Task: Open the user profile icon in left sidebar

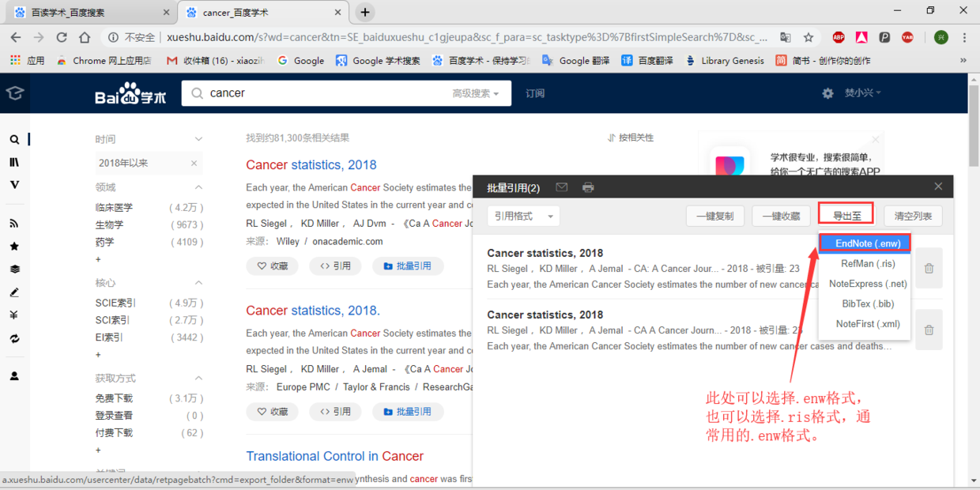Action: [x=14, y=377]
